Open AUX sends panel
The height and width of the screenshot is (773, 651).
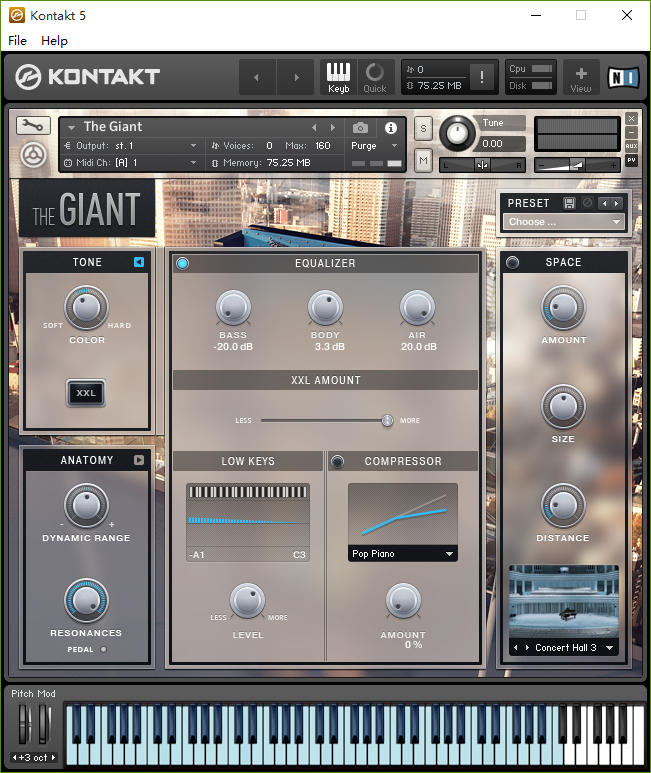(631, 146)
